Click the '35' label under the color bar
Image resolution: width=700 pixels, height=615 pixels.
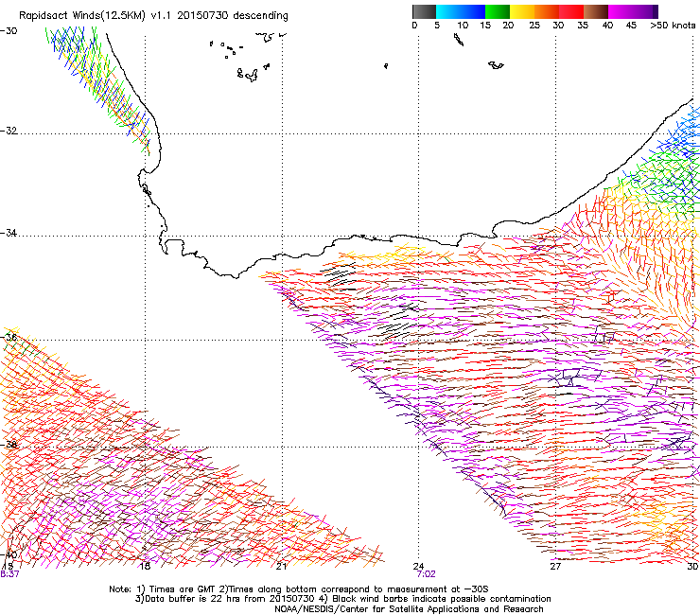point(583,26)
